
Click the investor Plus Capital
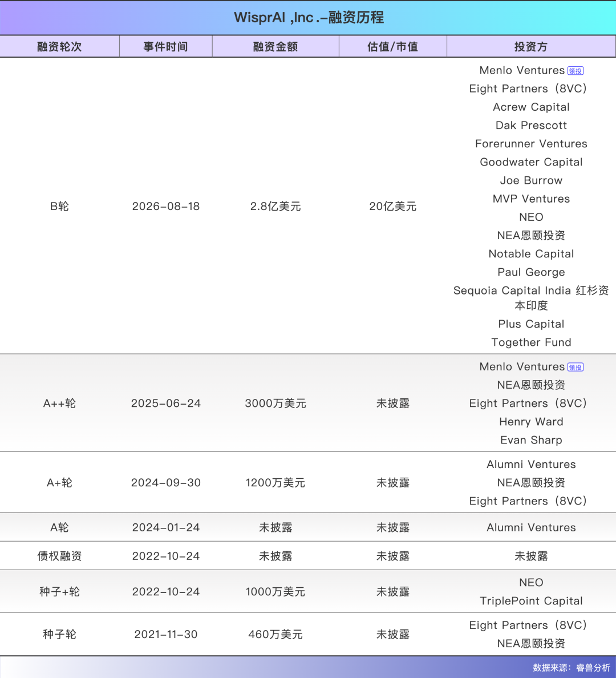[x=531, y=324]
